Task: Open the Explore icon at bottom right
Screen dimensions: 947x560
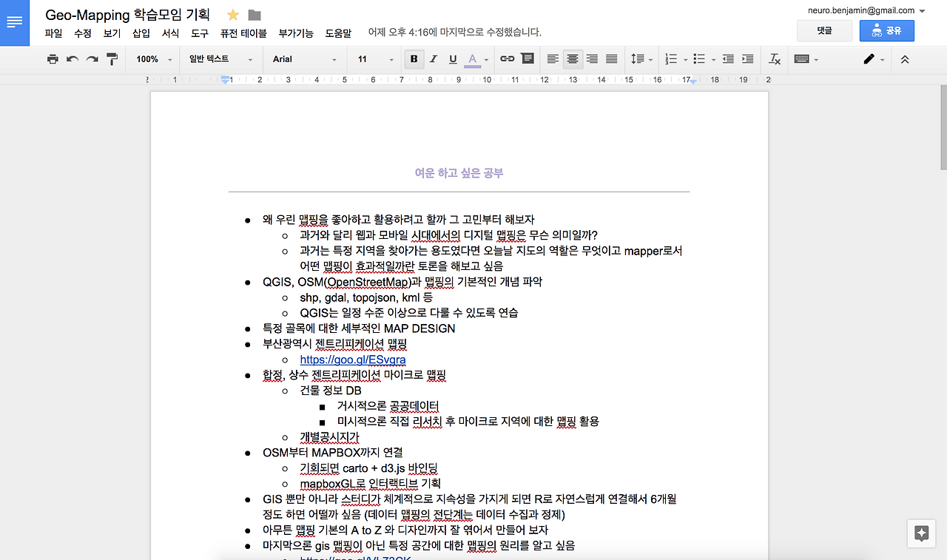Action: (x=920, y=533)
